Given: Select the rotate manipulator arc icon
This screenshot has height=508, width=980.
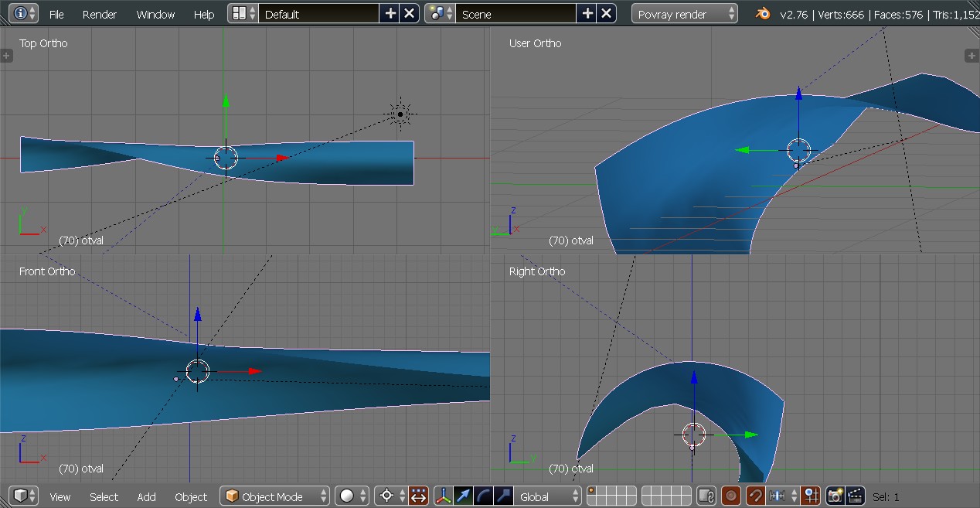Looking at the screenshot, I should tap(484, 496).
